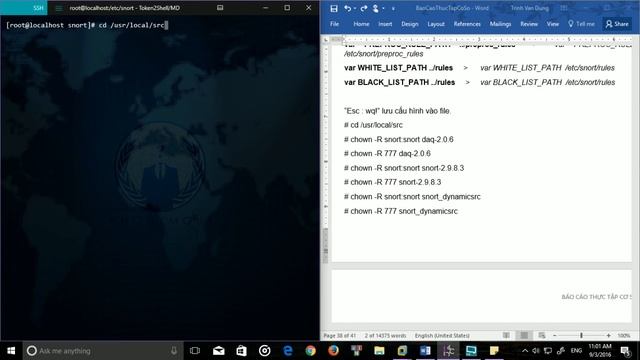Switch to Word via taskbar icon

tap(425, 351)
